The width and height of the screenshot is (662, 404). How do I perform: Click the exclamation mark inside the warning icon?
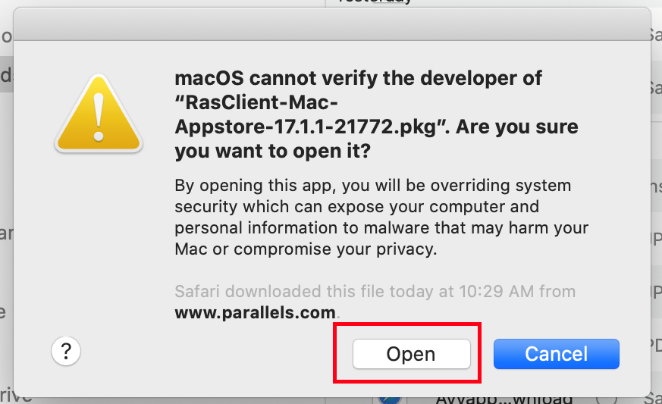coord(98,117)
